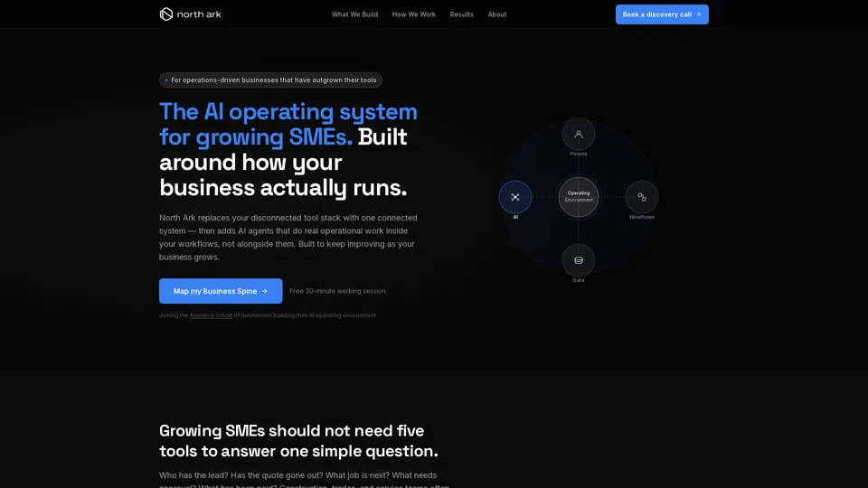868x488 pixels.
Task: Open the About nav link
Action: [496, 14]
